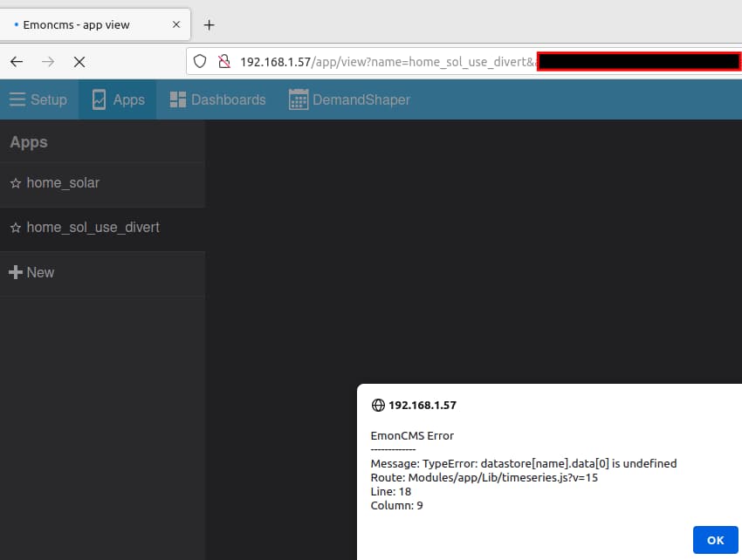Click the Line: 18 text
The height and width of the screenshot is (560, 742).
(390, 491)
